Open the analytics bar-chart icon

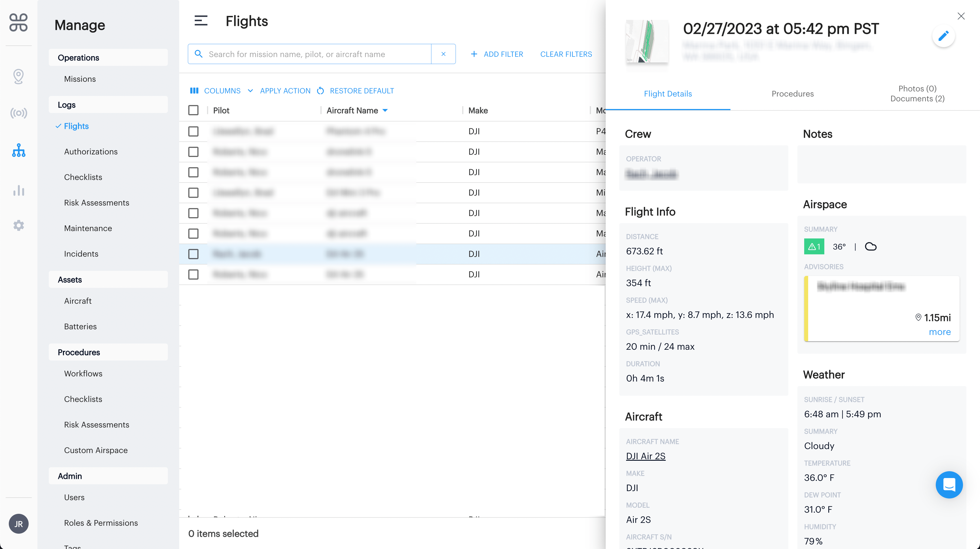tap(18, 190)
